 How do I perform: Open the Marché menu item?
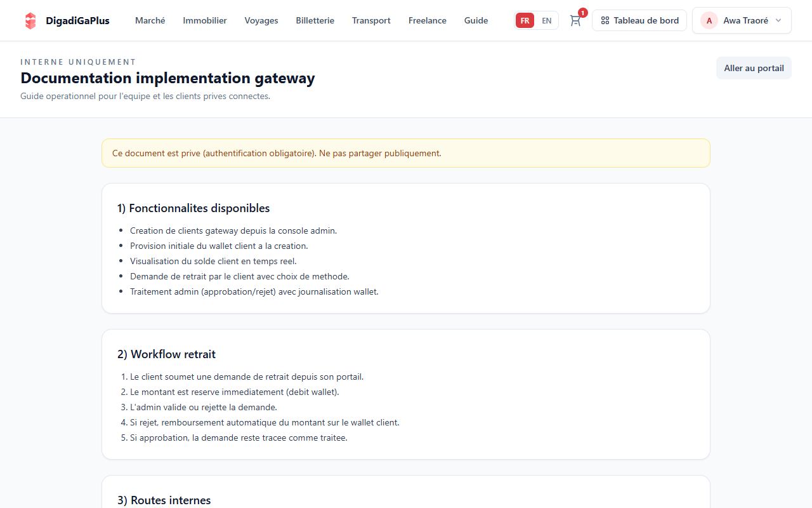tap(150, 20)
